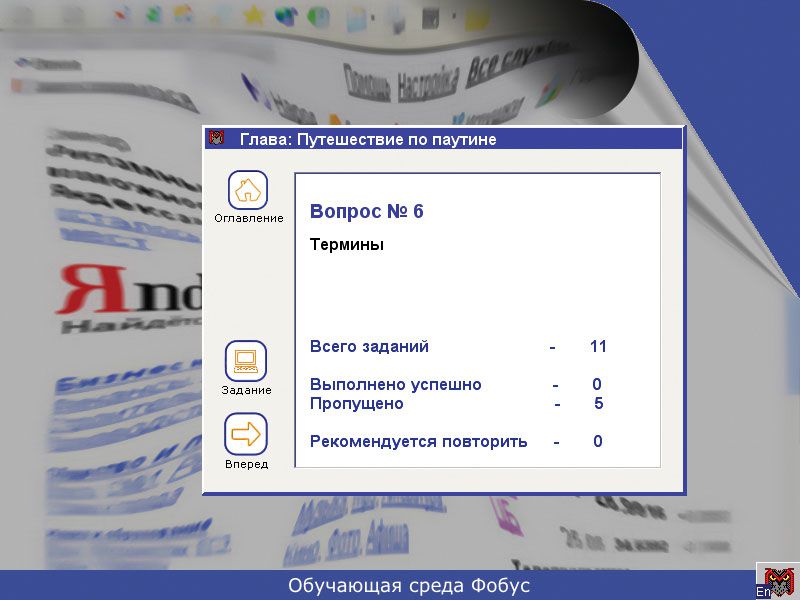Click the 'Пропущено' label
The width and height of the screenshot is (800, 600).
[x=357, y=404]
